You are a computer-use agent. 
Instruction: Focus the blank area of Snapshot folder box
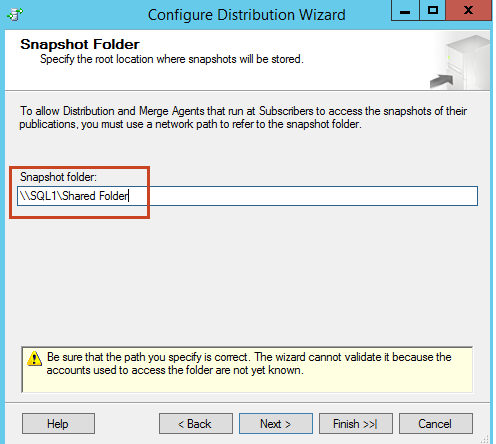point(303,196)
